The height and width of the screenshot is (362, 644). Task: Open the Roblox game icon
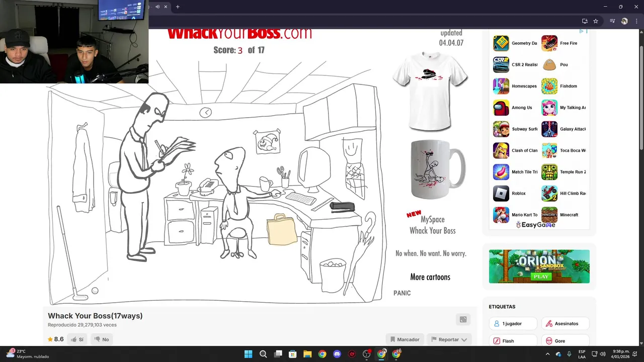501,194
